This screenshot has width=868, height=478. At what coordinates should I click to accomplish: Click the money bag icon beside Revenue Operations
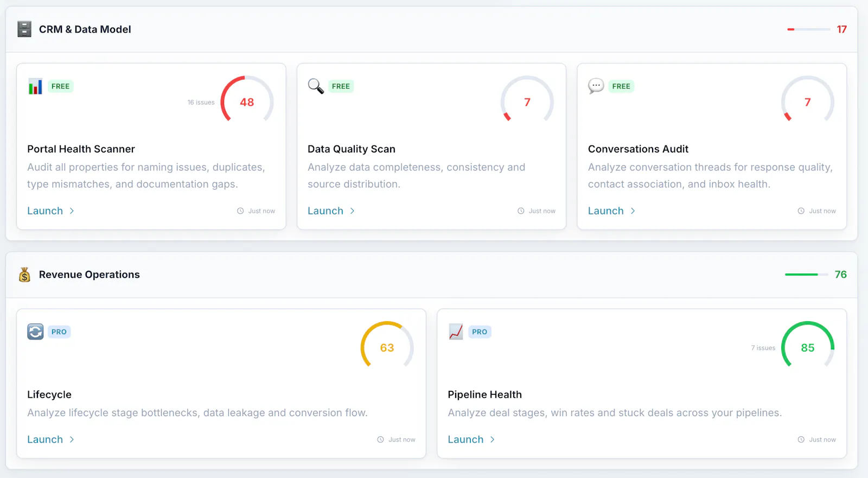[24, 275]
